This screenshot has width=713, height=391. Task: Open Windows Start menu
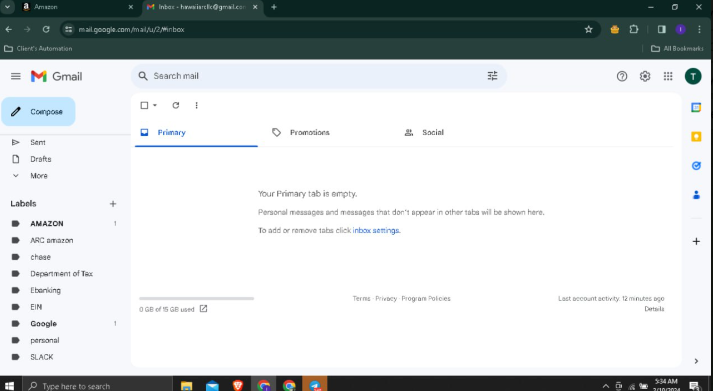[x=9, y=386]
